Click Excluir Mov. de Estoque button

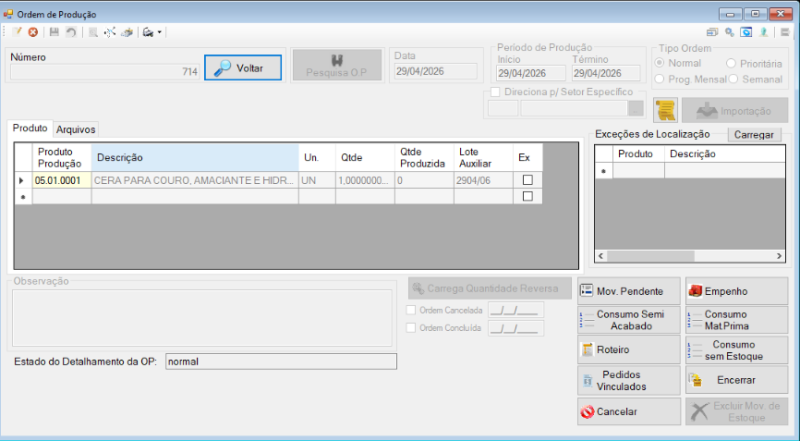click(x=737, y=411)
